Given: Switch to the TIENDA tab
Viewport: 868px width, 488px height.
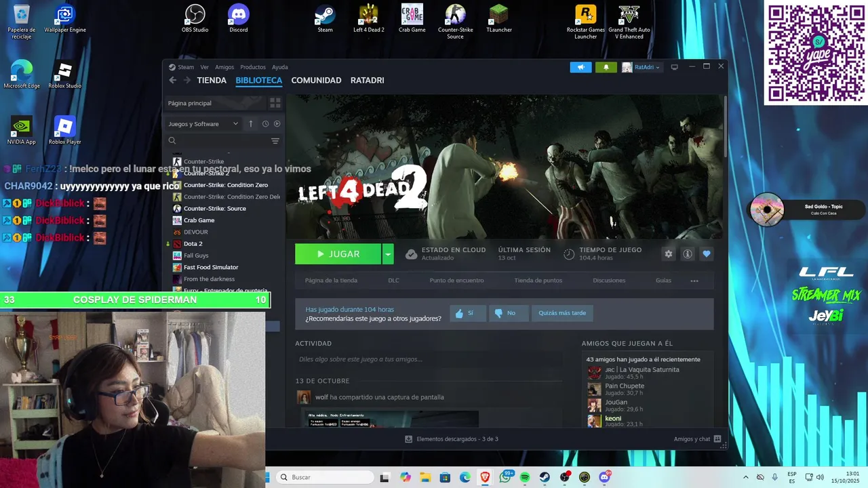Looking at the screenshot, I should click(212, 80).
